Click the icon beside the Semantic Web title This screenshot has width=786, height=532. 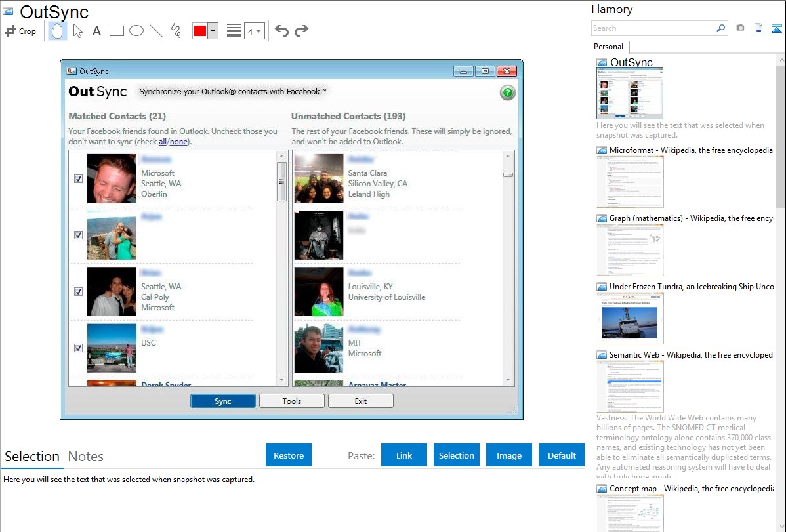click(x=602, y=354)
